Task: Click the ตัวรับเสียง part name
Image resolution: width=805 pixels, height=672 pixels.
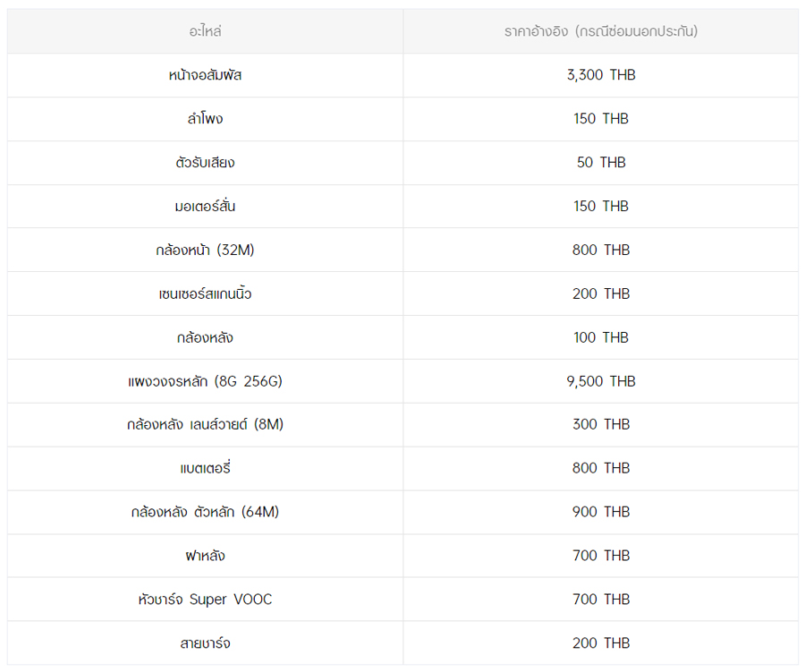Action: 205,162
